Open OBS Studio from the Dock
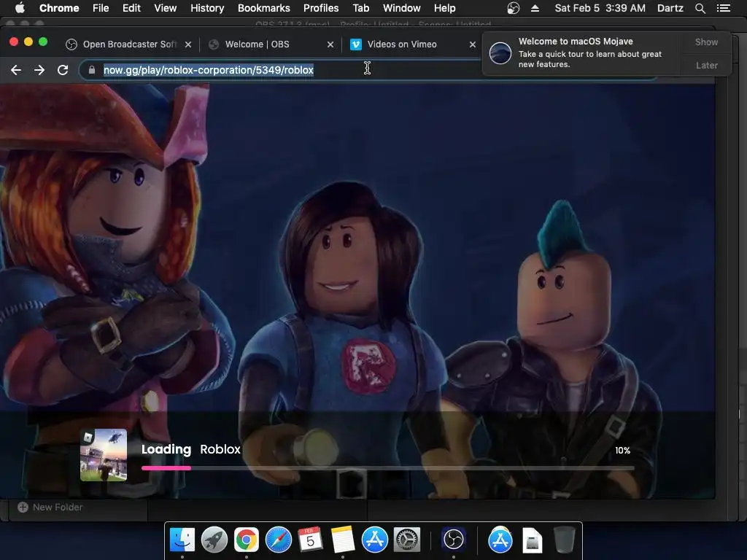 click(x=453, y=540)
